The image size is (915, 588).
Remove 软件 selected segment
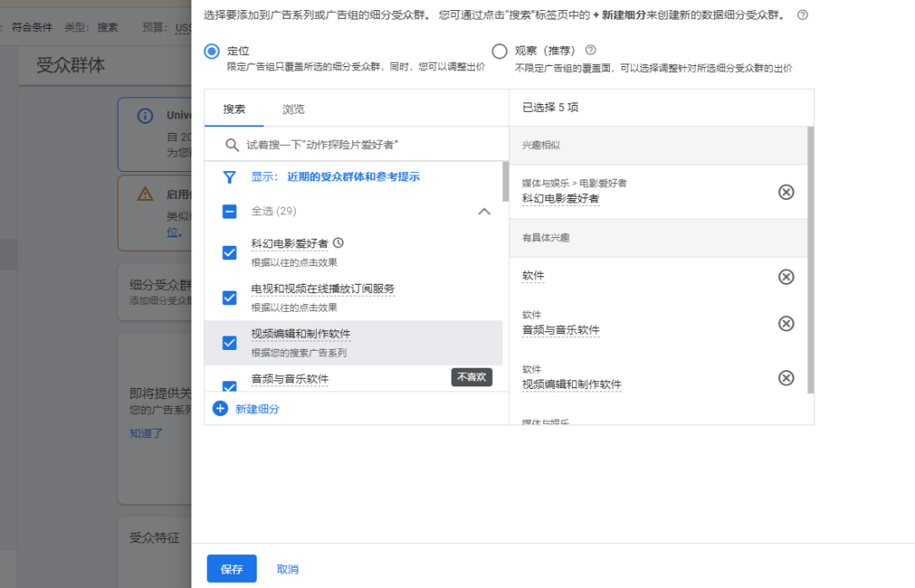pyautogui.click(x=786, y=276)
